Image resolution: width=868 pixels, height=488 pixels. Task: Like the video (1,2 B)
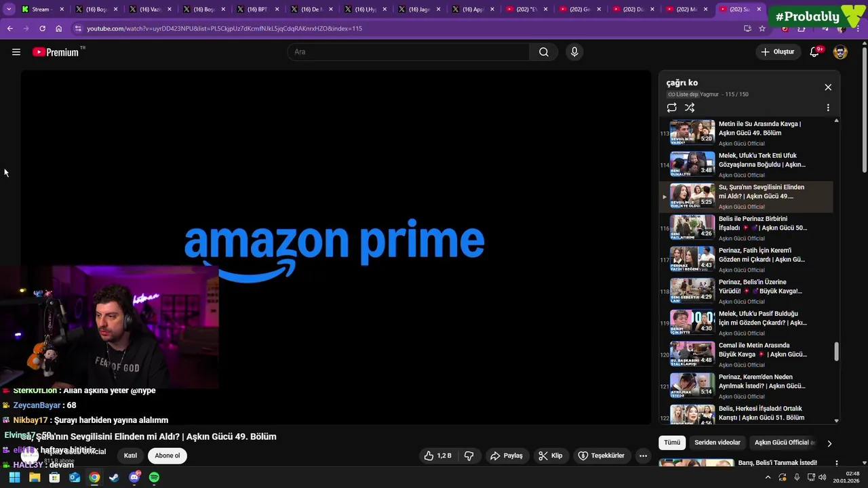click(x=437, y=455)
